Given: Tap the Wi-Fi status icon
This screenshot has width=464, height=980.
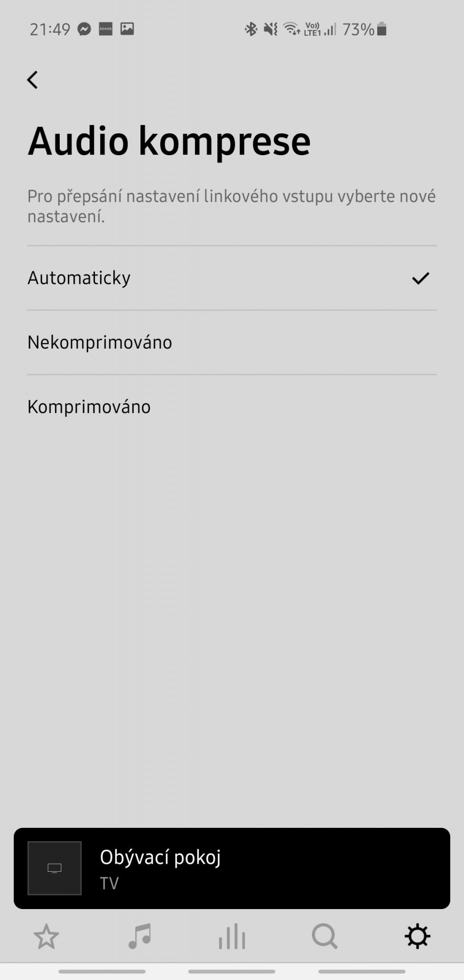Looking at the screenshot, I should 292,29.
